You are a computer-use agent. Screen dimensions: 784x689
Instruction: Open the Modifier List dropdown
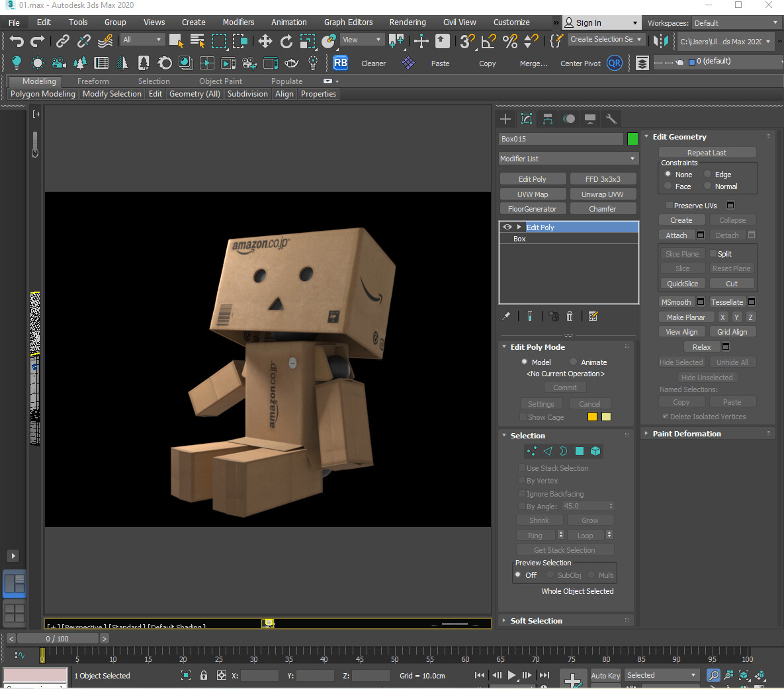pyautogui.click(x=568, y=159)
